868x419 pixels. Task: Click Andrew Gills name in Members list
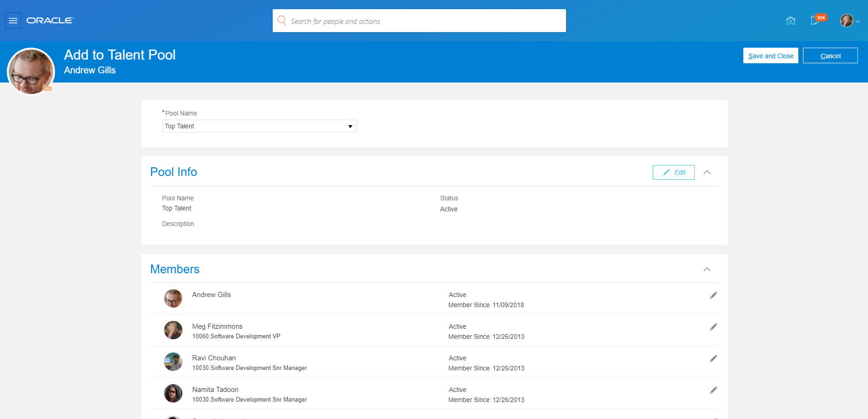211,295
